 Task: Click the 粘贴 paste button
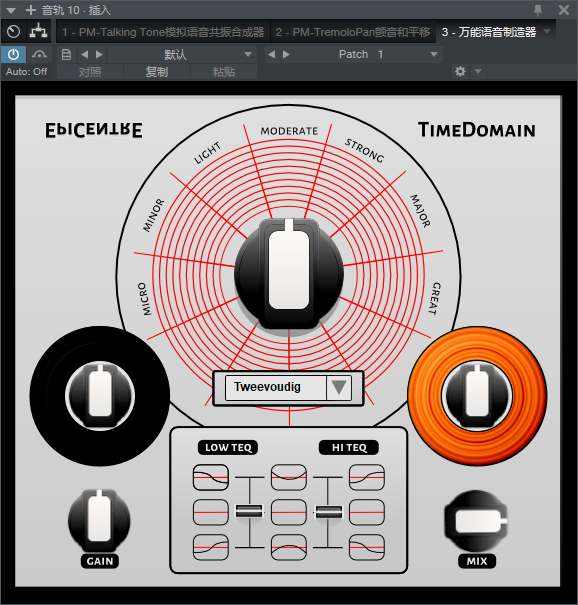[224, 72]
